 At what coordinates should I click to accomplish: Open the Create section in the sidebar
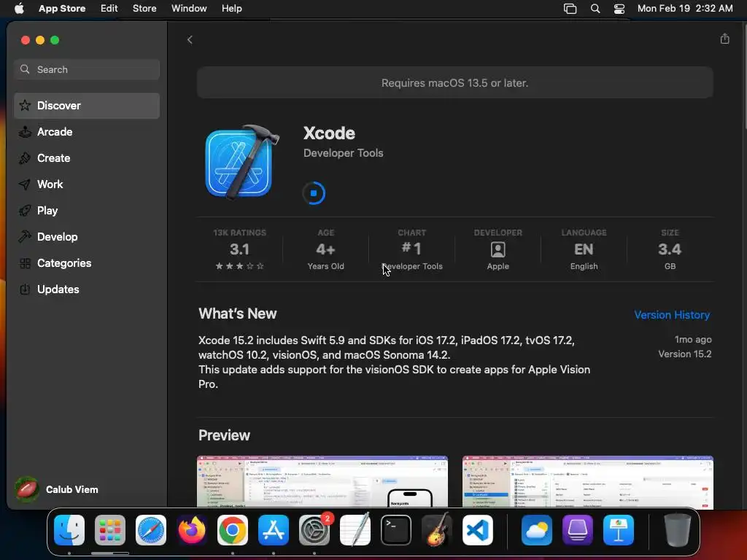[87, 158]
